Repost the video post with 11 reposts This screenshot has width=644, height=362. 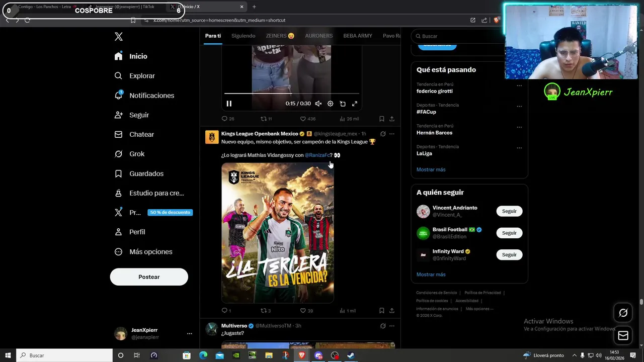click(266, 119)
